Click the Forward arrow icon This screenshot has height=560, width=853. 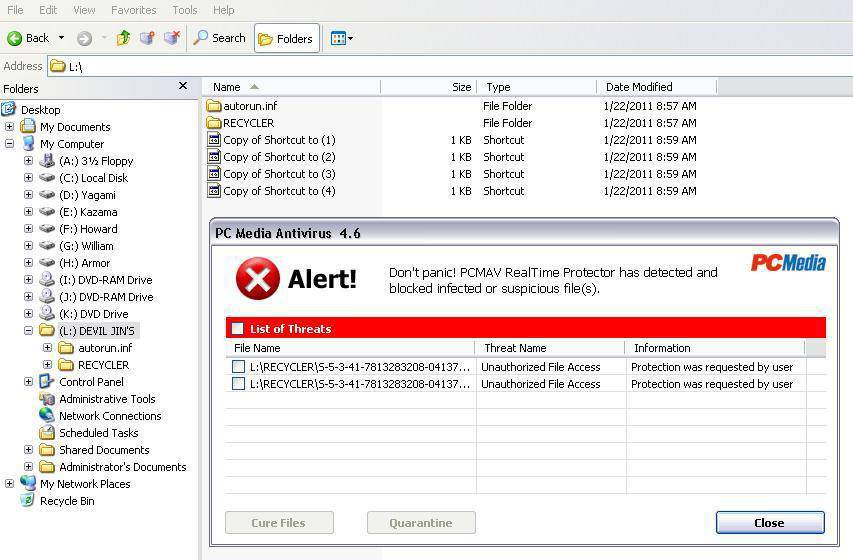tap(84, 38)
